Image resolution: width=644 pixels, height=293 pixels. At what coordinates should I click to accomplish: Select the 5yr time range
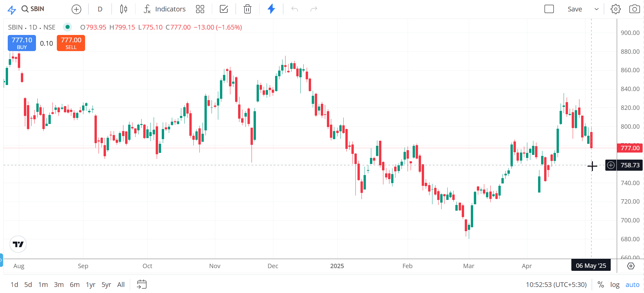click(x=106, y=285)
